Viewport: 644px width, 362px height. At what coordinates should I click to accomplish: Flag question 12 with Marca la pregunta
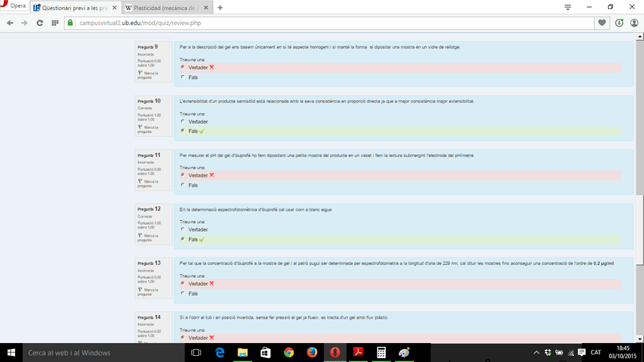click(x=147, y=238)
